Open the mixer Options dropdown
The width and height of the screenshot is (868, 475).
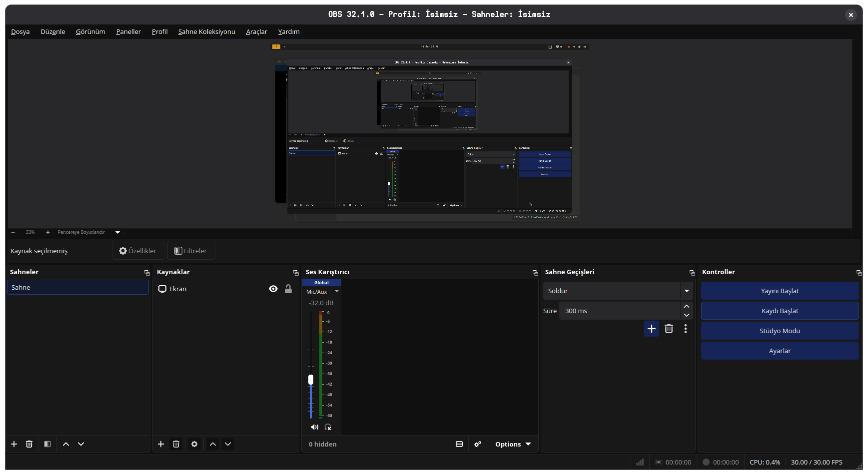tap(513, 444)
